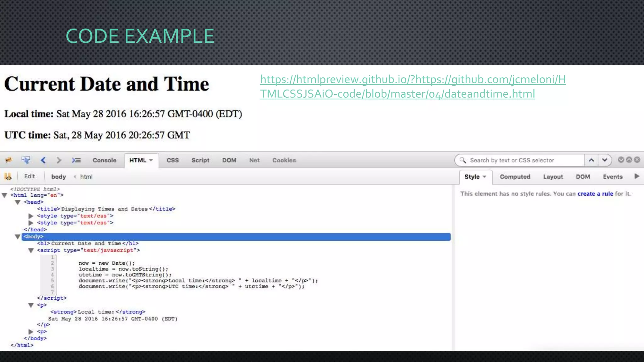Click the break on mutate icon

[x=8, y=177]
